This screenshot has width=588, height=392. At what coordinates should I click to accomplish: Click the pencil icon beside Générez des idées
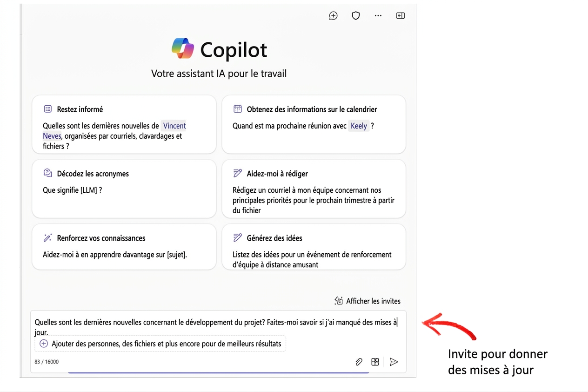[x=238, y=237]
